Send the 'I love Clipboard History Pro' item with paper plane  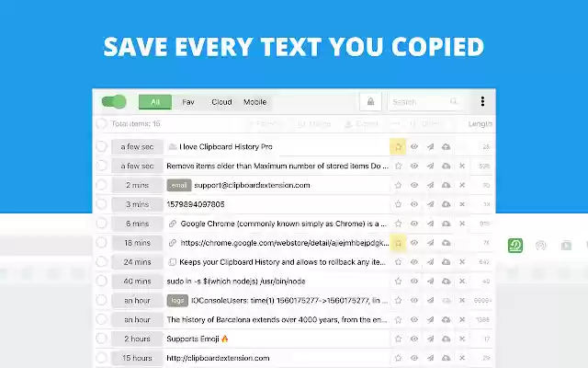tap(430, 146)
